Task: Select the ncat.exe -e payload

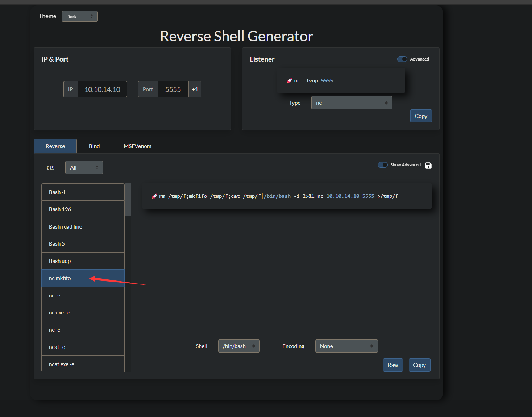Action: pos(83,364)
